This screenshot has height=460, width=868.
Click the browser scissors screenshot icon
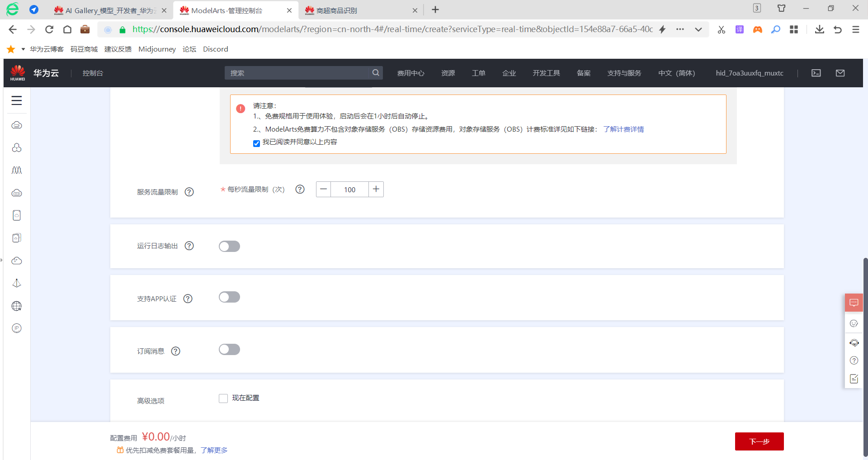pos(722,29)
